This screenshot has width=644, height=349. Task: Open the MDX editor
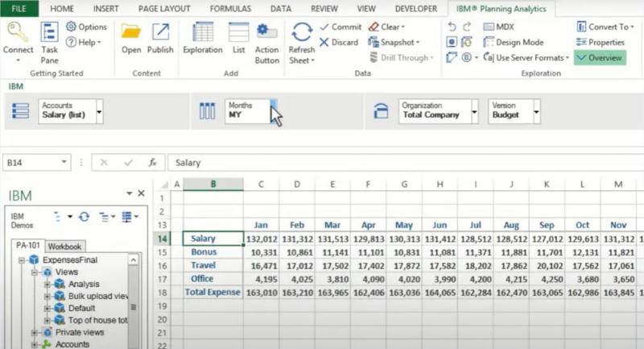pyautogui.click(x=498, y=27)
